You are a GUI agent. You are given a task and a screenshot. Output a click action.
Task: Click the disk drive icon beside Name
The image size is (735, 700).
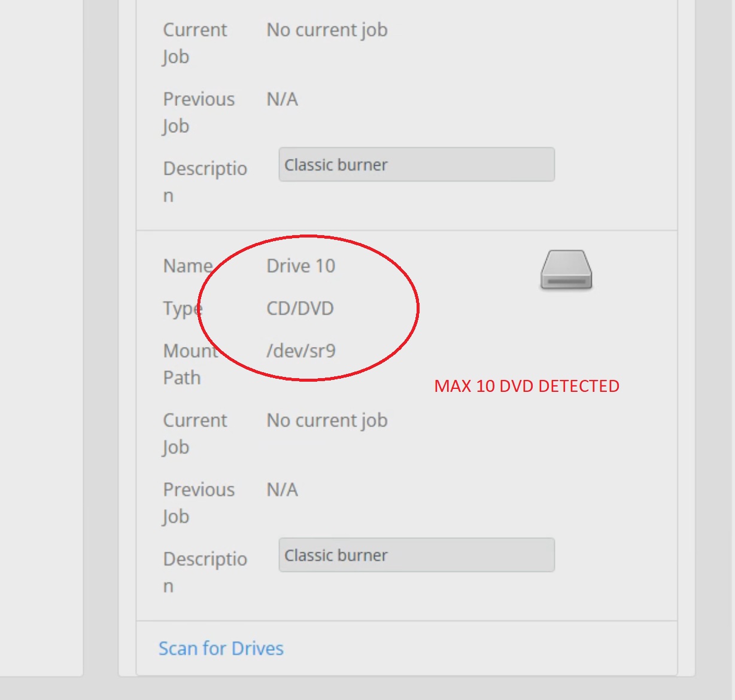coord(565,270)
